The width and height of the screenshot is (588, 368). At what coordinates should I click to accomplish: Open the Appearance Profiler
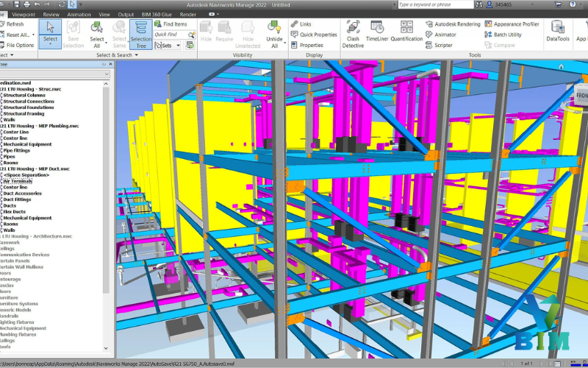[512, 24]
